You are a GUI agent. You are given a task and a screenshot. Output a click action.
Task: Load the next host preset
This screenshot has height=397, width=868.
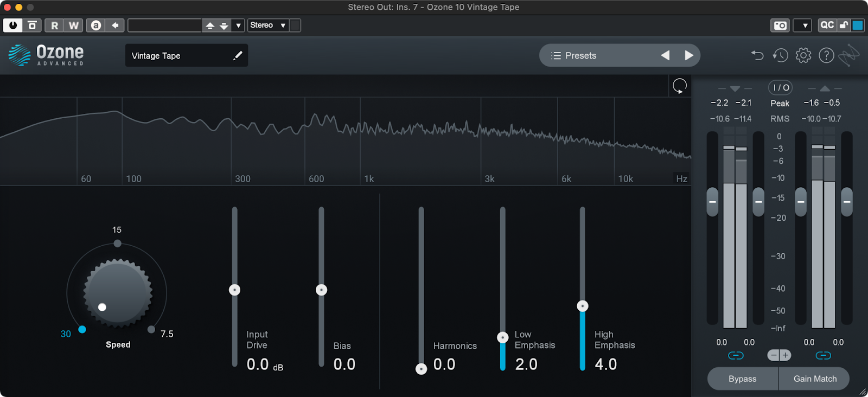pyautogui.click(x=224, y=25)
